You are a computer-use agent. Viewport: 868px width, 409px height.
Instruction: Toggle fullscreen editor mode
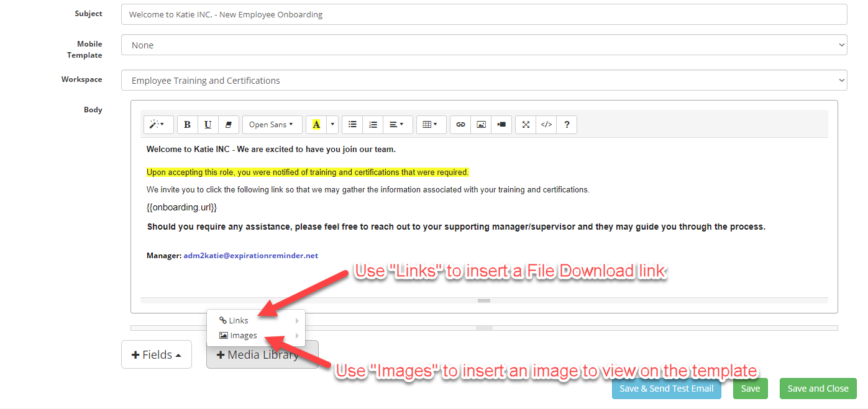tap(526, 125)
